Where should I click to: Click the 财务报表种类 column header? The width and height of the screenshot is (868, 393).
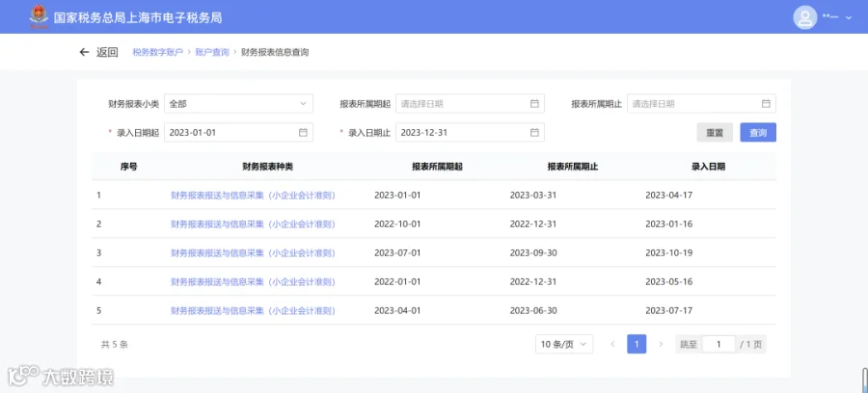point(267,167)
